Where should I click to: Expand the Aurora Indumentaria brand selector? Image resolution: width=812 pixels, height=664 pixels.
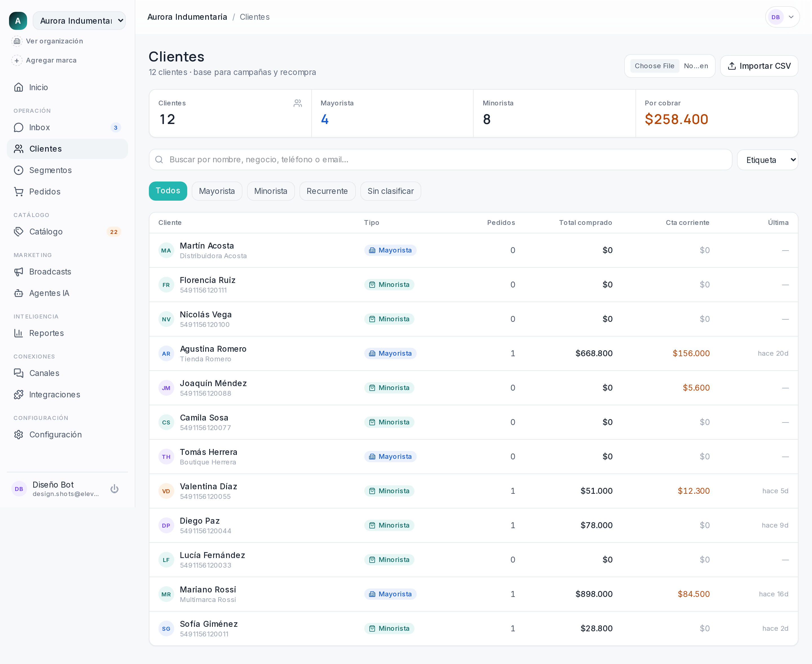pyautogui.click(x=79, y=21)
